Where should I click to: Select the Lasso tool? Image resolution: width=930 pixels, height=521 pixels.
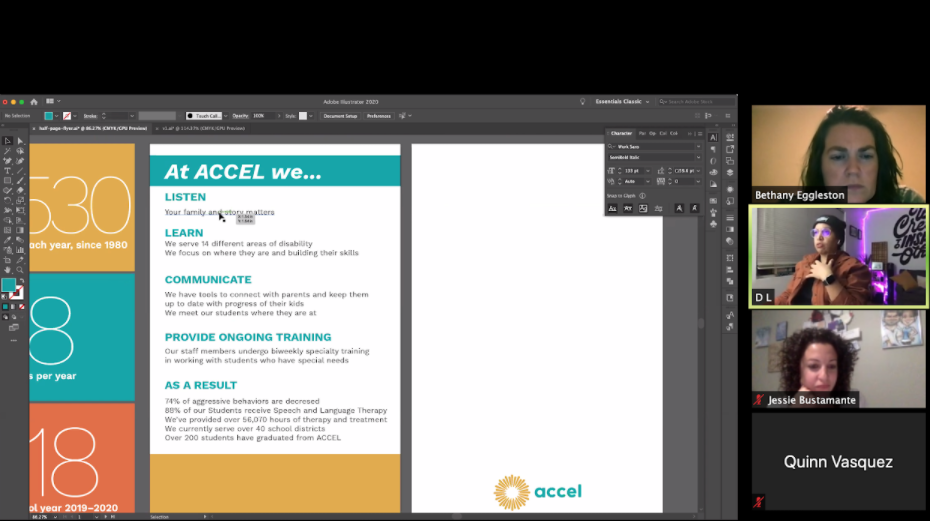pos(21,151)
